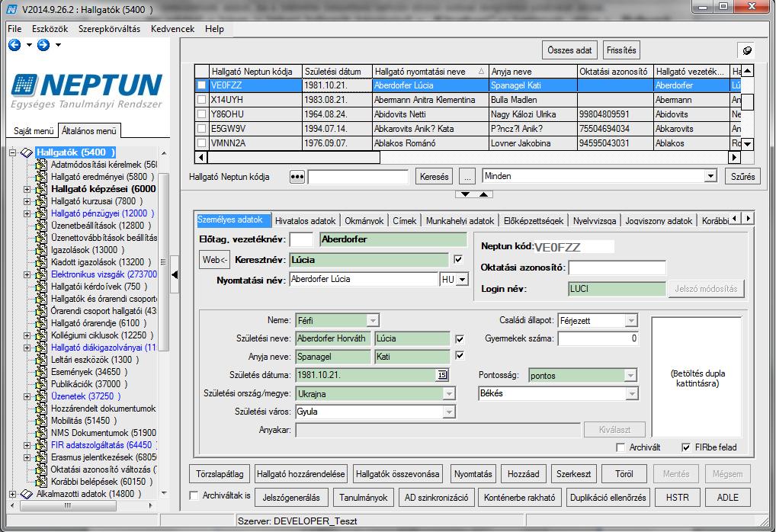The image size is (776, 532).
Task: Click the tree panel's horizontal scrollbar thumb
Action: [68, 506]
